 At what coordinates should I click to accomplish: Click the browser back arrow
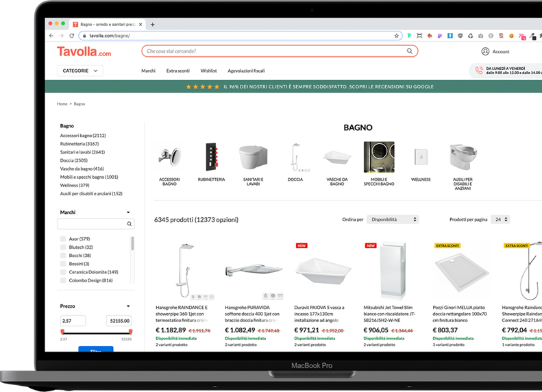(51, 36)
